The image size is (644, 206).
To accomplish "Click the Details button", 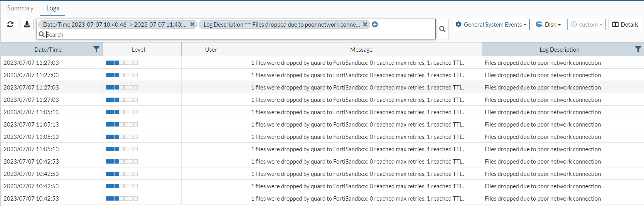I will (x=625, y=24).
